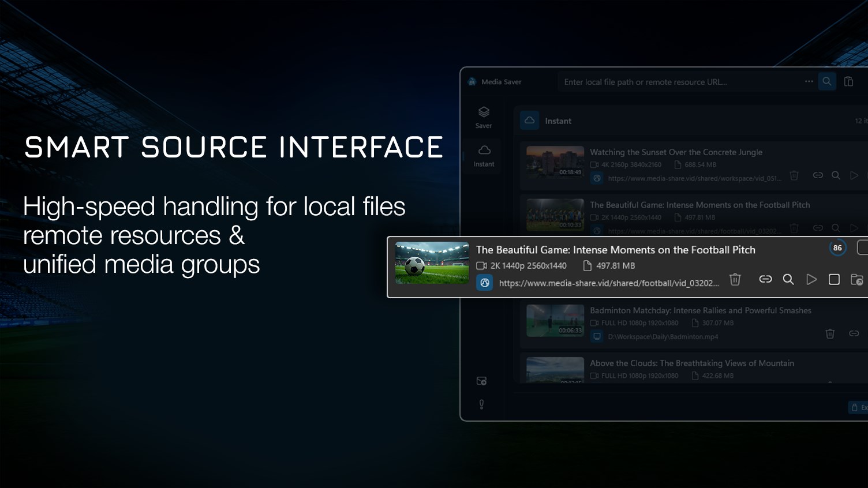Play the Concrete Jungle sunset video
Image resolution: width=868 pixels, height=488 pixels.
(x=854, y=175)
